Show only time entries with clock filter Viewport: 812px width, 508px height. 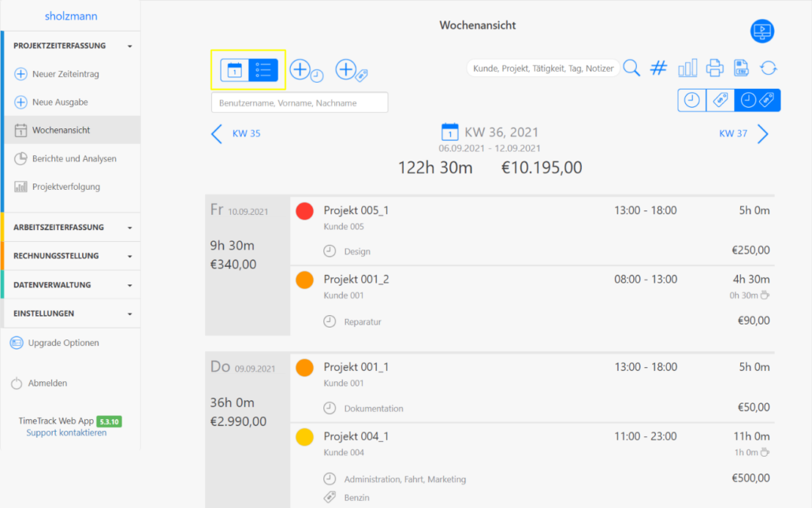[691, 100]
